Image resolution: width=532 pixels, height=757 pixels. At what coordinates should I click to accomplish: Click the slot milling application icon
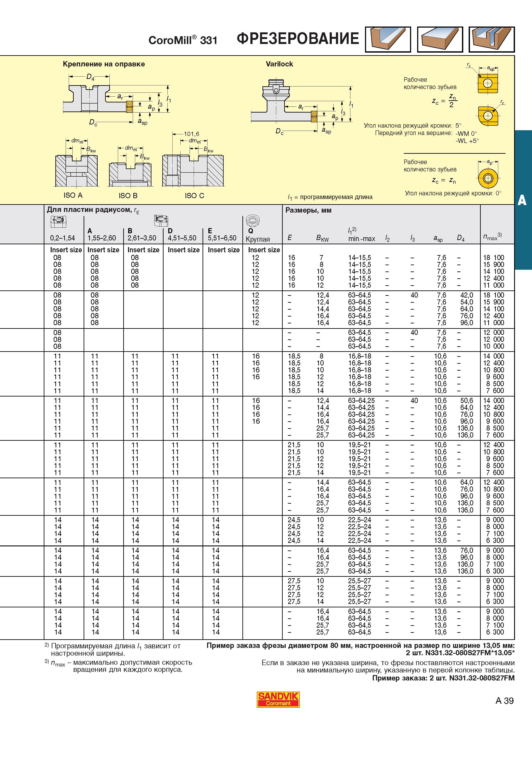pyautogui.click(x=388, y=40)
